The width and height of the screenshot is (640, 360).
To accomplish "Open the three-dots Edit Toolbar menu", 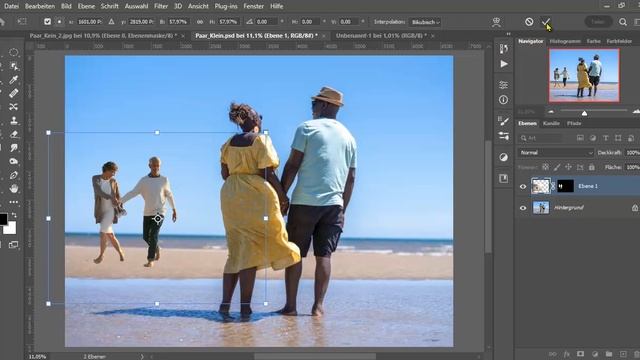I will click(x=13, y=202).
